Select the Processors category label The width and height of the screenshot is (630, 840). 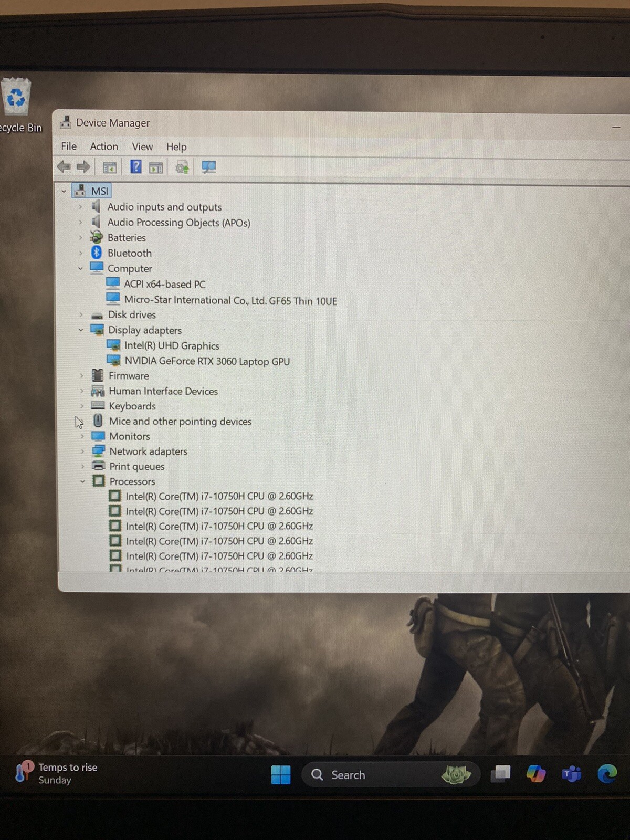pyautogui.click(x=132, y=481)
